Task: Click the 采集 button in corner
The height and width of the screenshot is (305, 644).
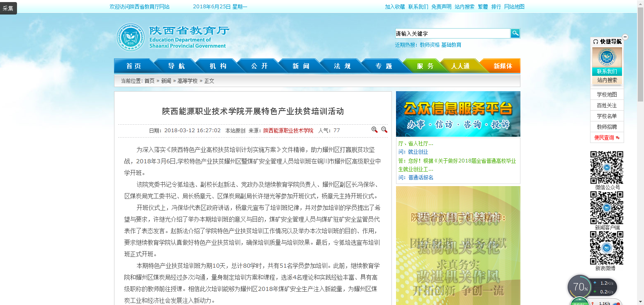Action: coord(8,8)
